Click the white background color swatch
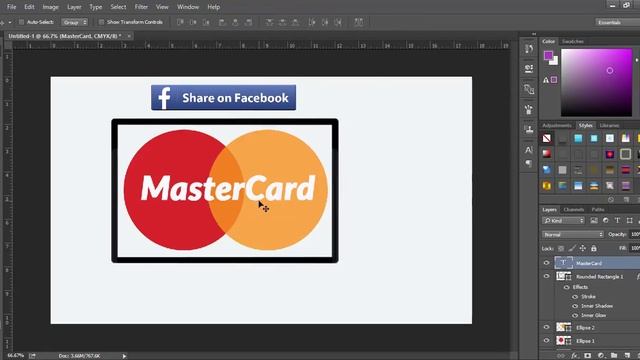 (555, 62)
